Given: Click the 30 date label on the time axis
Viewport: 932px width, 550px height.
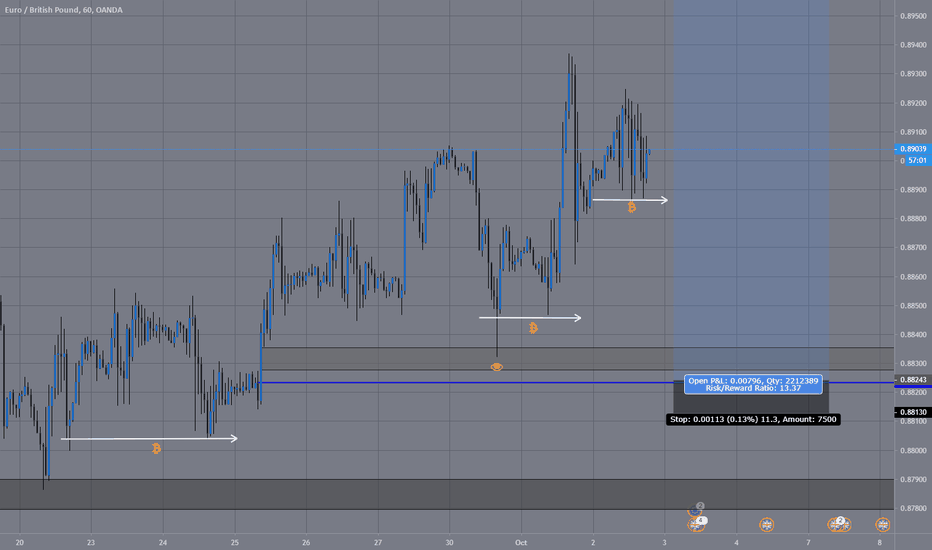Looking at the screenshot, I should tap(449, 542).
